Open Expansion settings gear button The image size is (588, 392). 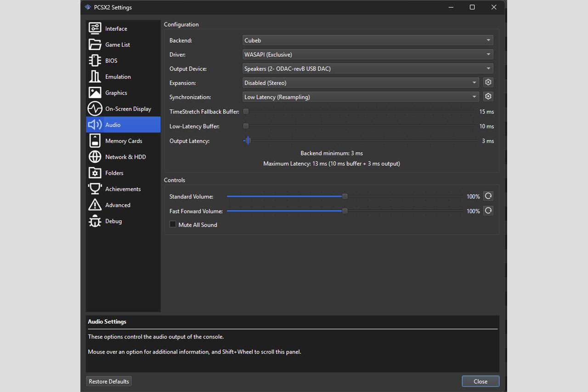(x=488, y=83)
